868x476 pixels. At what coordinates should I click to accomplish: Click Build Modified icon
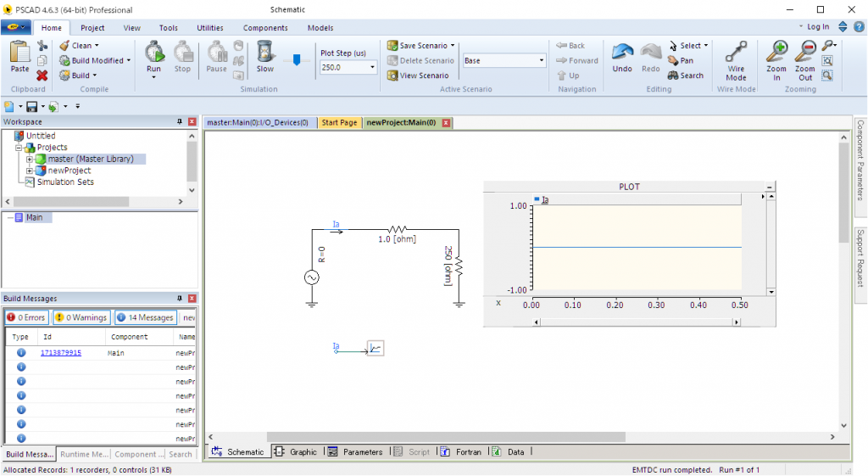click(x=64, y=60)
